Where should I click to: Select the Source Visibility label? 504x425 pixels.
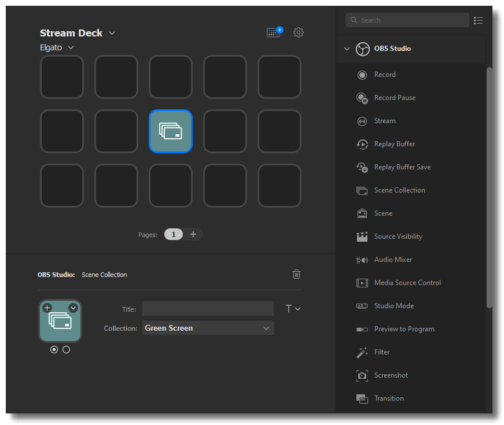[398, 236]
